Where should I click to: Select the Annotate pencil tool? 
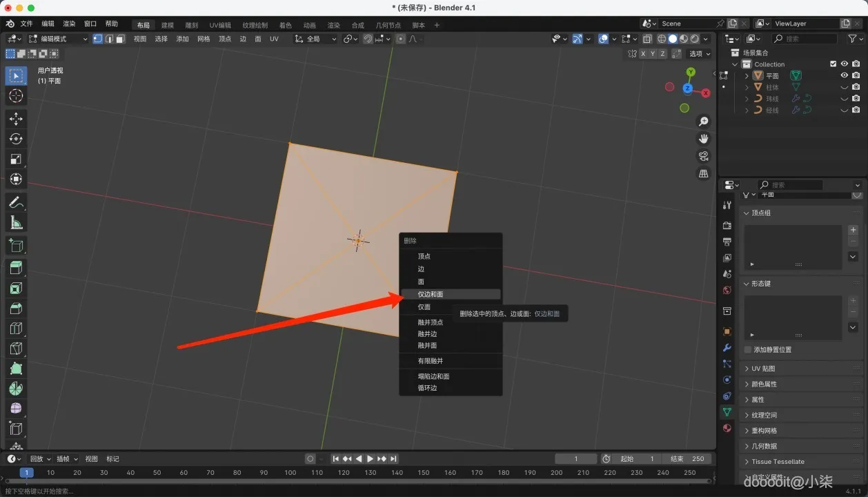coord(16,202)
